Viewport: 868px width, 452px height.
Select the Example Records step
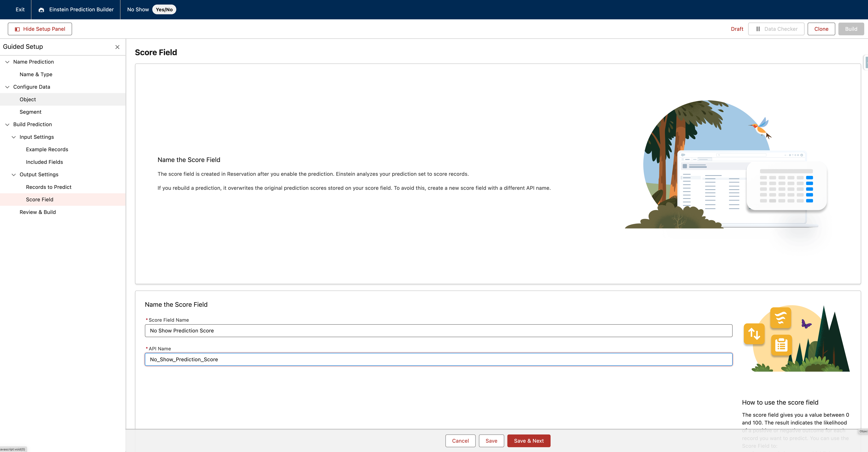click(x=47, y=149)
